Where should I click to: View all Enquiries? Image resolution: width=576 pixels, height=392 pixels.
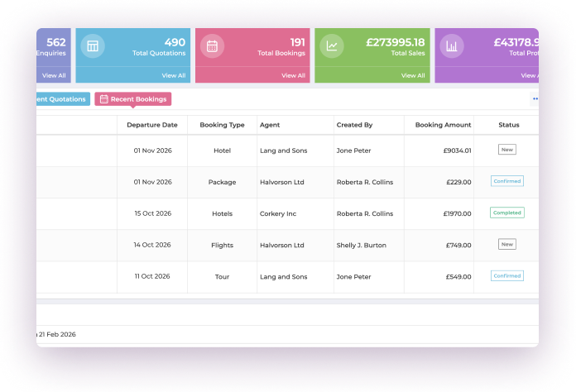coord(54,75)
